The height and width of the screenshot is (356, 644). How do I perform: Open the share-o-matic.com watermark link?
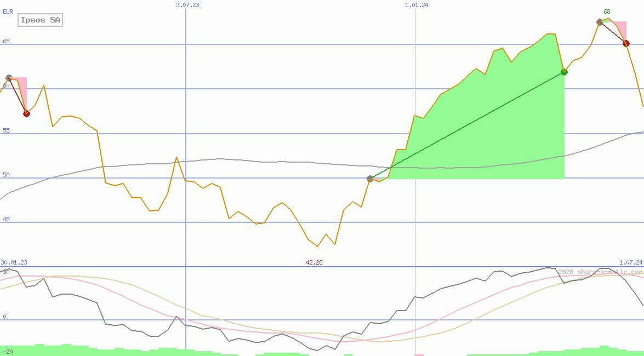600,272
